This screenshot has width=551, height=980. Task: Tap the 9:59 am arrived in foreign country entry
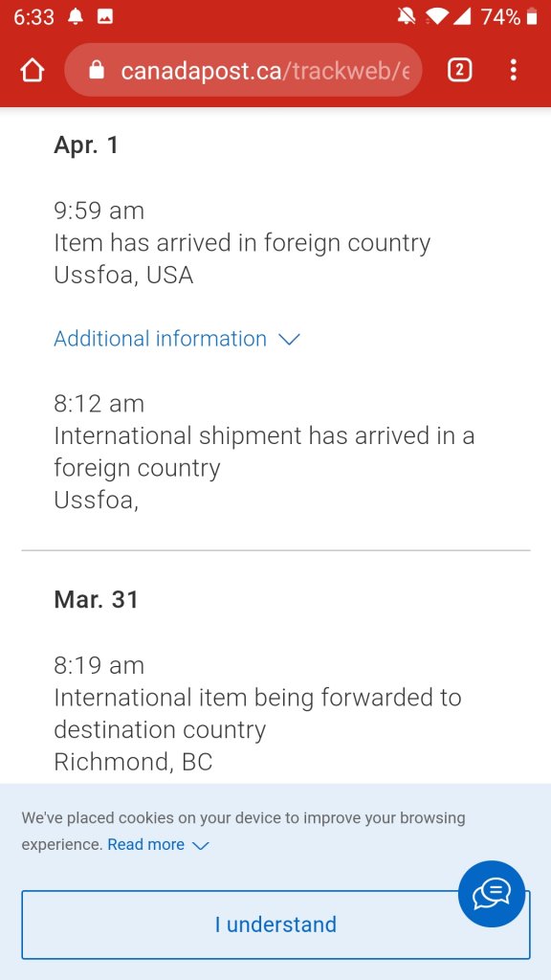(x=242, y=242)
